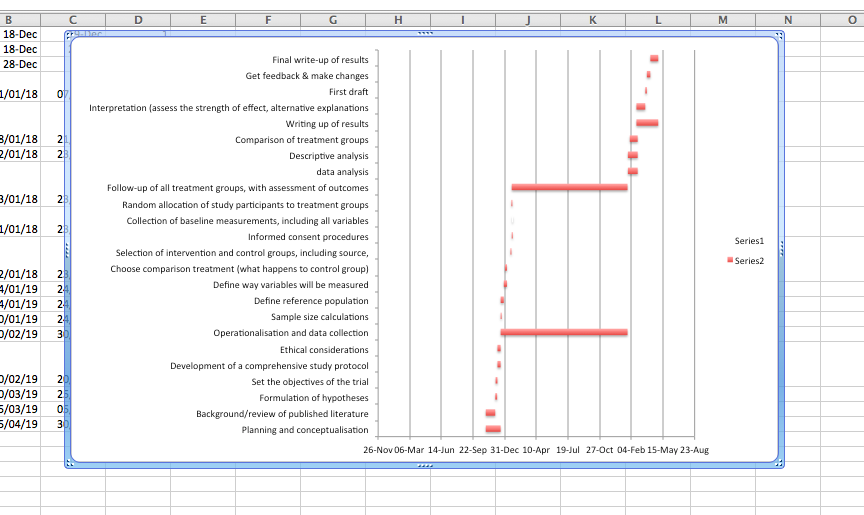The width and height of the screenshot is (864, 515).
Task: Click the 23-Aug date axis label
Action: point(694,450)
